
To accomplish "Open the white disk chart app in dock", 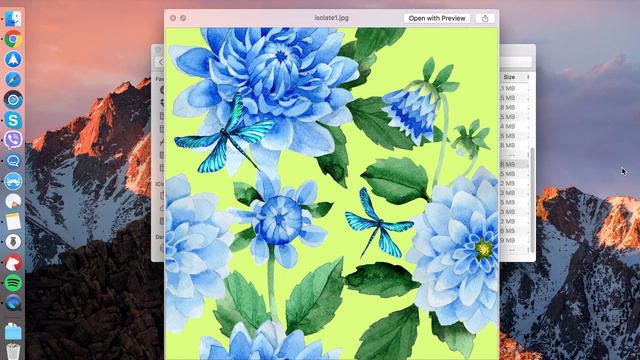I will pos(13,201).
